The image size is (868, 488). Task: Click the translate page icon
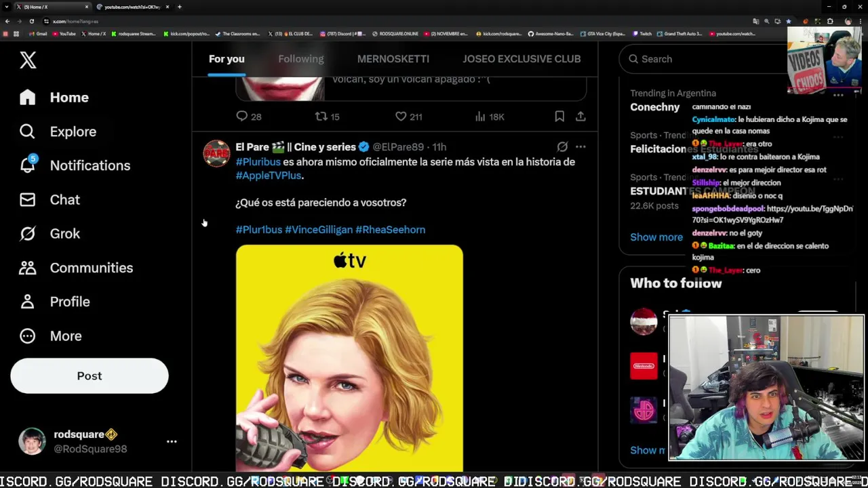(756, 22)
